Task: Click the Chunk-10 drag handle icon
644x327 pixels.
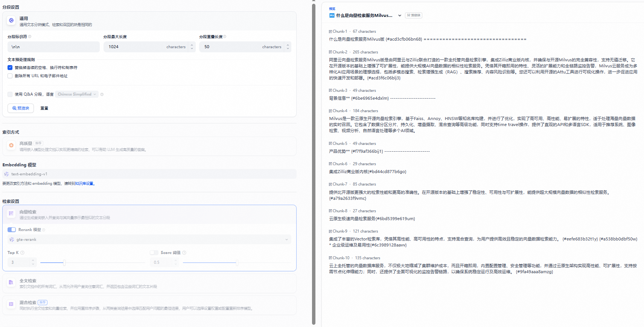Action: 330,258
